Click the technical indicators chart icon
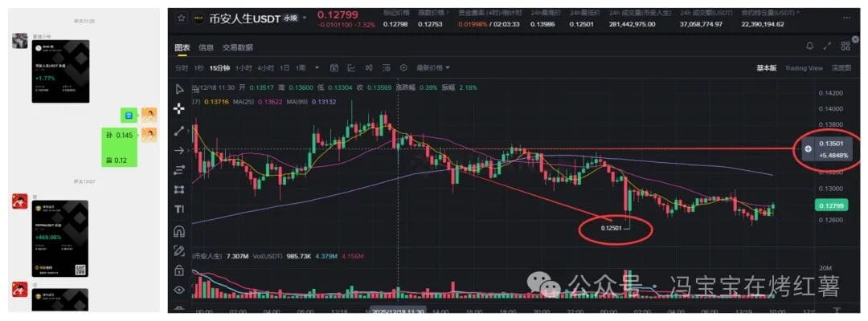Screen dimensions: 868x321 click(x=351, y=68)
